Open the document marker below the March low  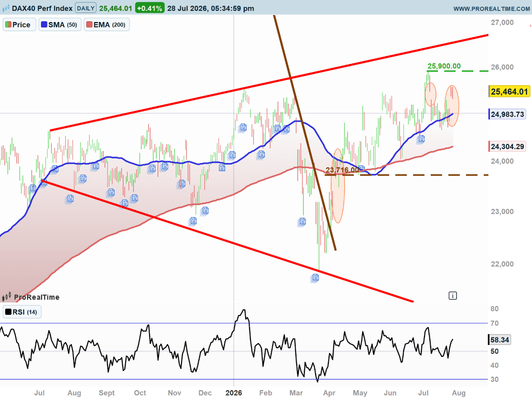(x=315, y=278)
